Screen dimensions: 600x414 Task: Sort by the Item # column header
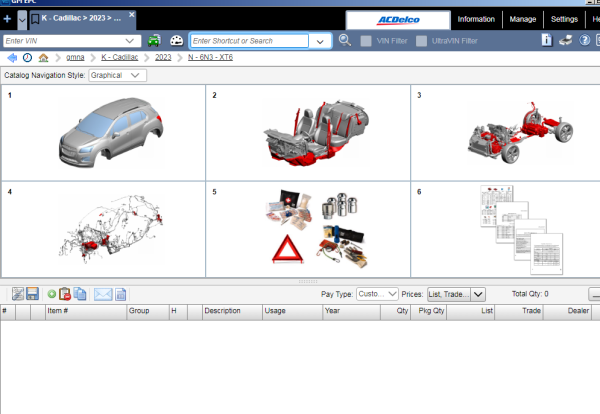pyautogui.click(x=86, y=311)
